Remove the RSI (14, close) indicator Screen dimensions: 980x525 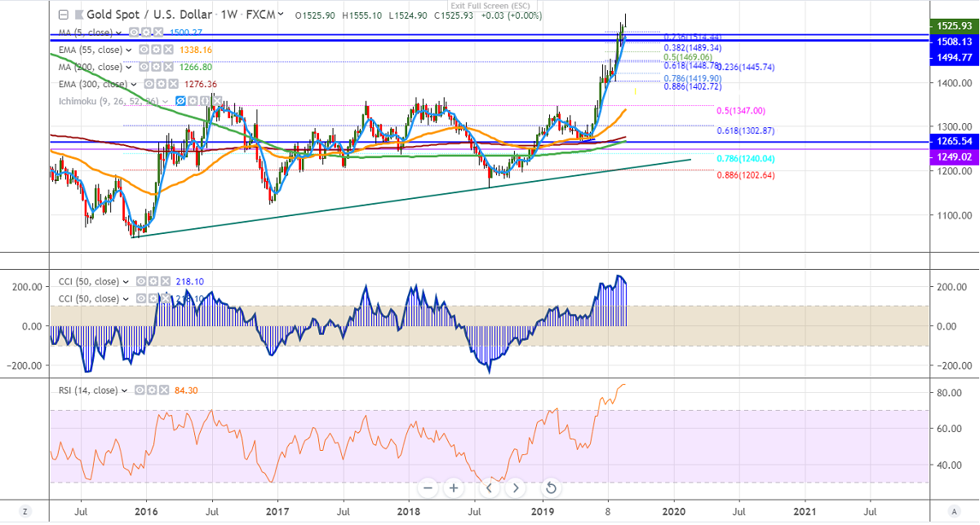(x=164, y=390)
